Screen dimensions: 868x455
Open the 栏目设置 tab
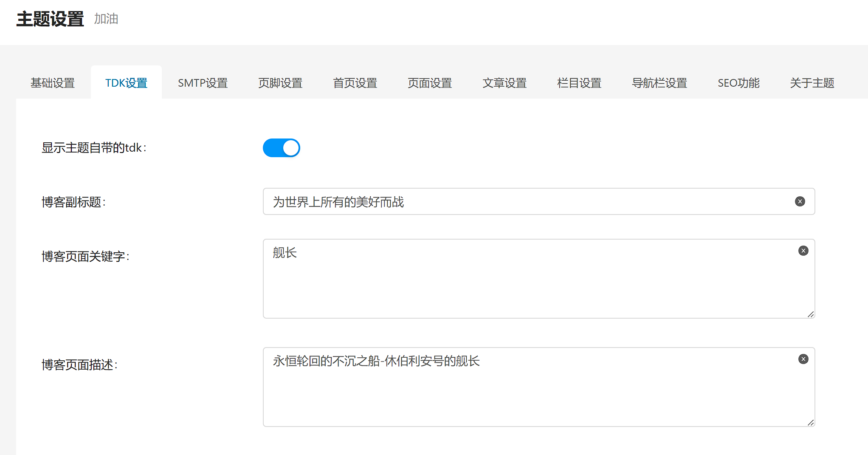579,83
